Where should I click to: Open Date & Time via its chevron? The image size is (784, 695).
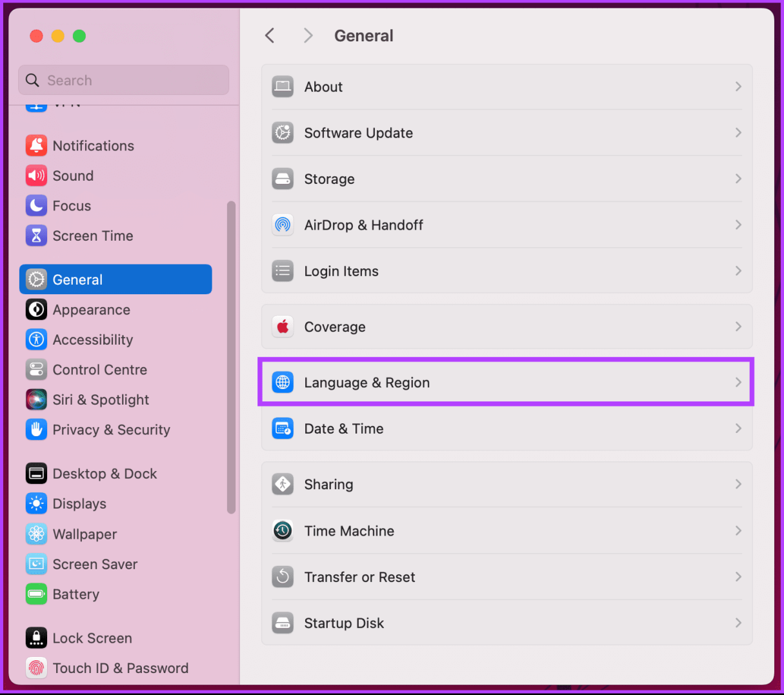click(x=738, y=428)
